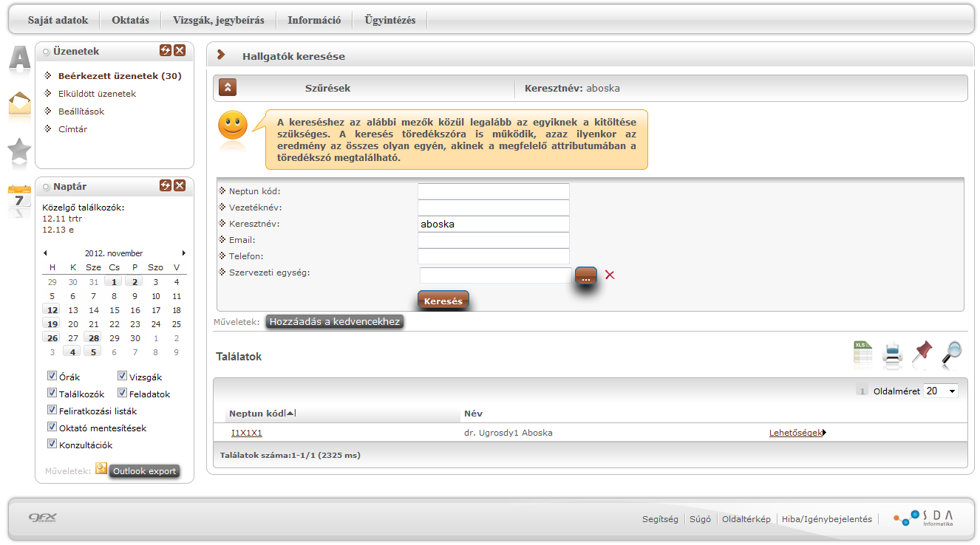Toggle the Feliratkozási listák checkbox
Image resolution: width=980 pixels, height=545 pixels.
click(x=52, y=410)
